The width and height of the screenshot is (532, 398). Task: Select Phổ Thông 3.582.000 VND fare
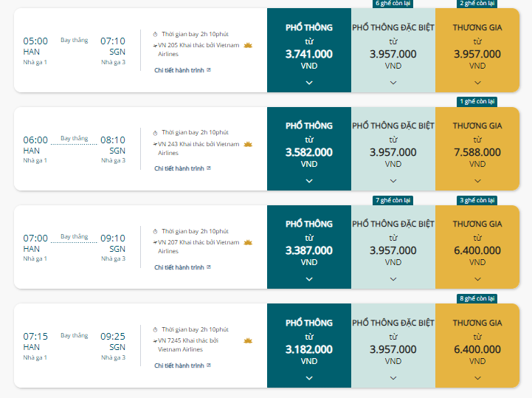coord(309,148)
